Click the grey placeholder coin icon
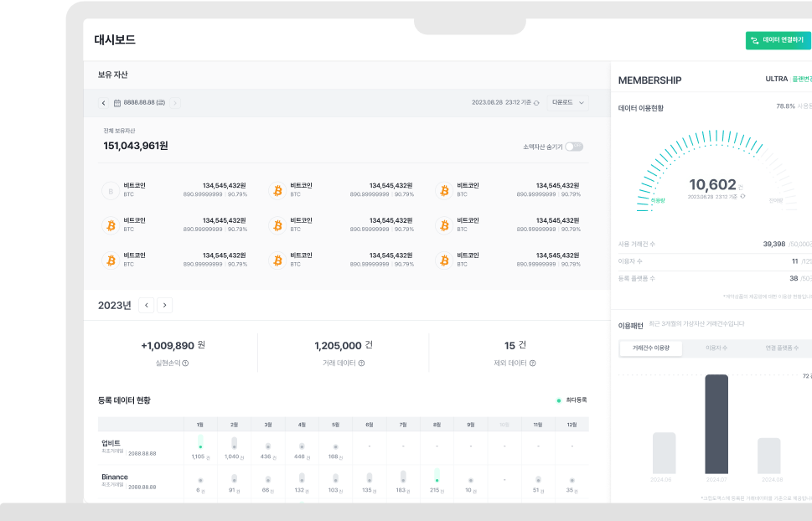The image size is (812, 521). [111, 191]
